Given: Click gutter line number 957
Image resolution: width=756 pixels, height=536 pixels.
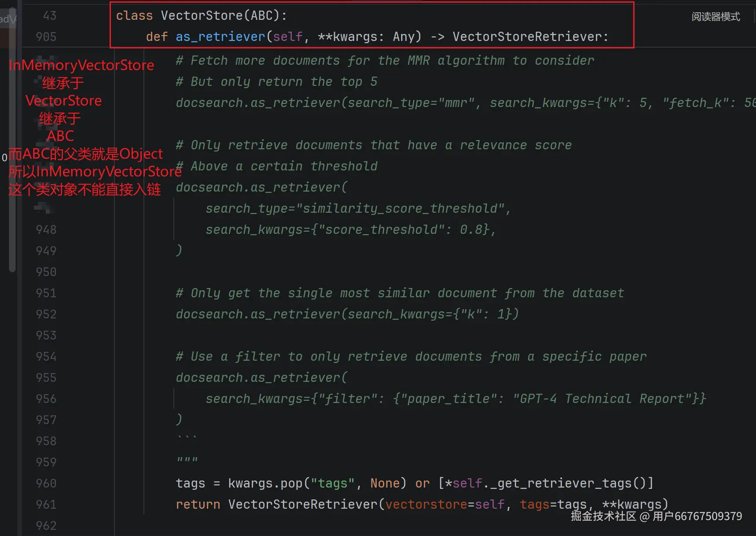Looking at the screenshot, I should (x=46, y=420).
